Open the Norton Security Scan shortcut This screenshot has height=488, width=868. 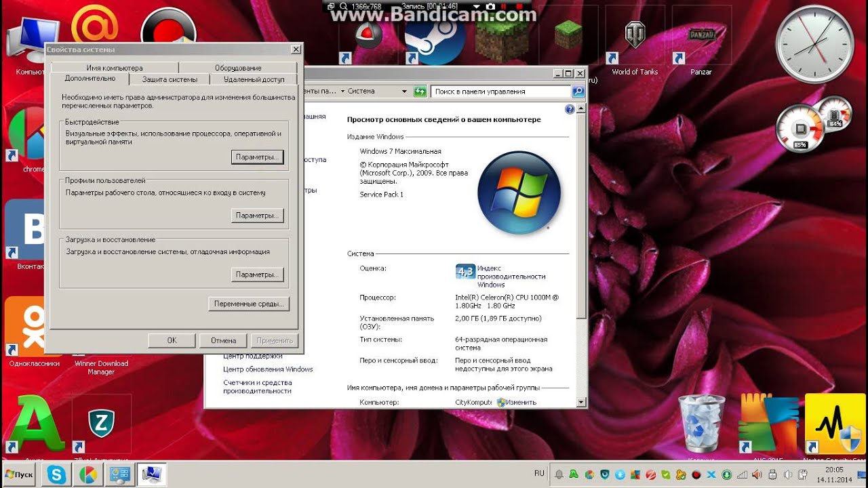(x=835, y=424)
